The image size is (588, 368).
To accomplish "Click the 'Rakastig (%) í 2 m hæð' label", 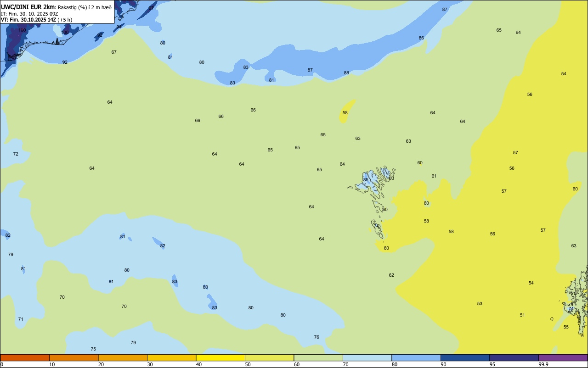I will (85, 7).
